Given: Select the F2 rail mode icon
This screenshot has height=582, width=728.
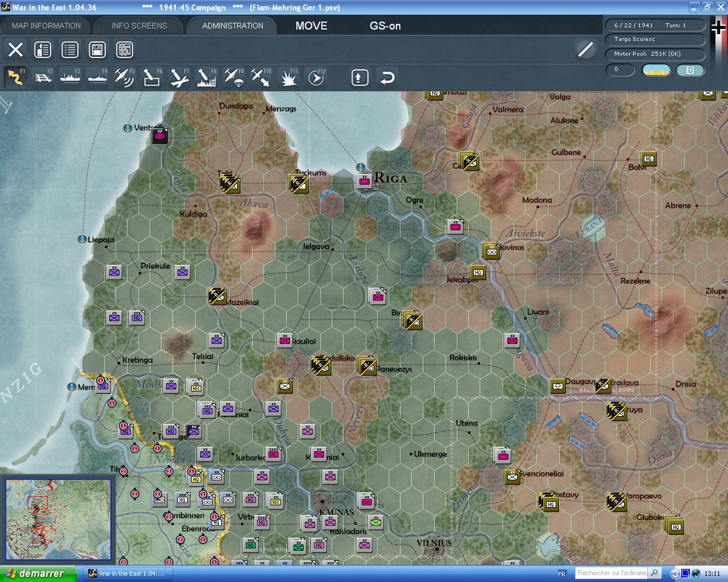Looking at the screenshot, I should (43, 77).
